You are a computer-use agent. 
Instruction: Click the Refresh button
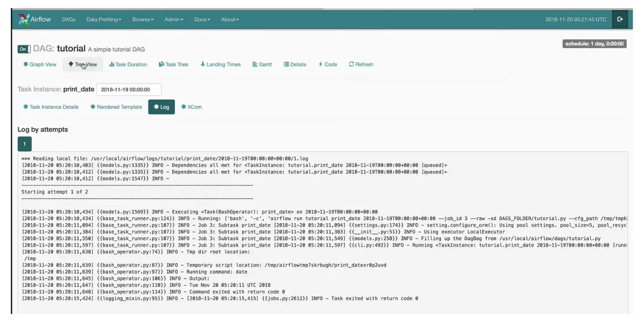[x=361, y=64]
